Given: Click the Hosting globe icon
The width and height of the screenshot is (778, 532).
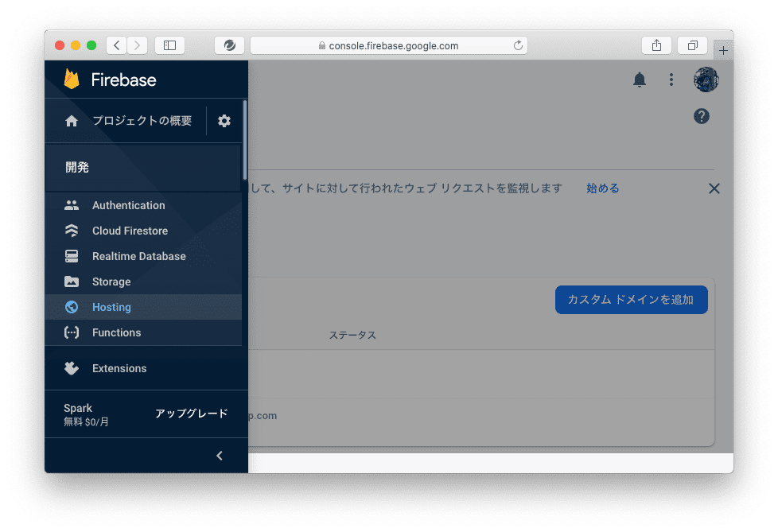Looking at the screenshot, I should point(72,307).
